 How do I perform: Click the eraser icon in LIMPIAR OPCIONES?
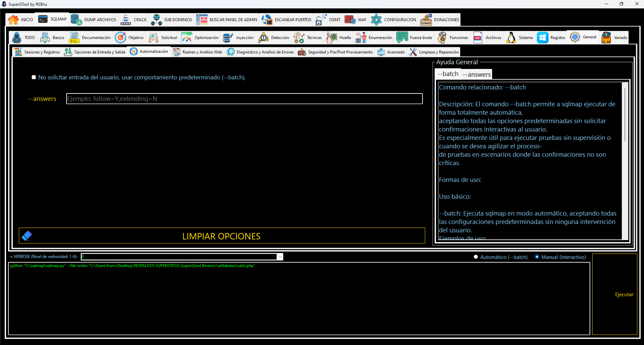(27, 236)
